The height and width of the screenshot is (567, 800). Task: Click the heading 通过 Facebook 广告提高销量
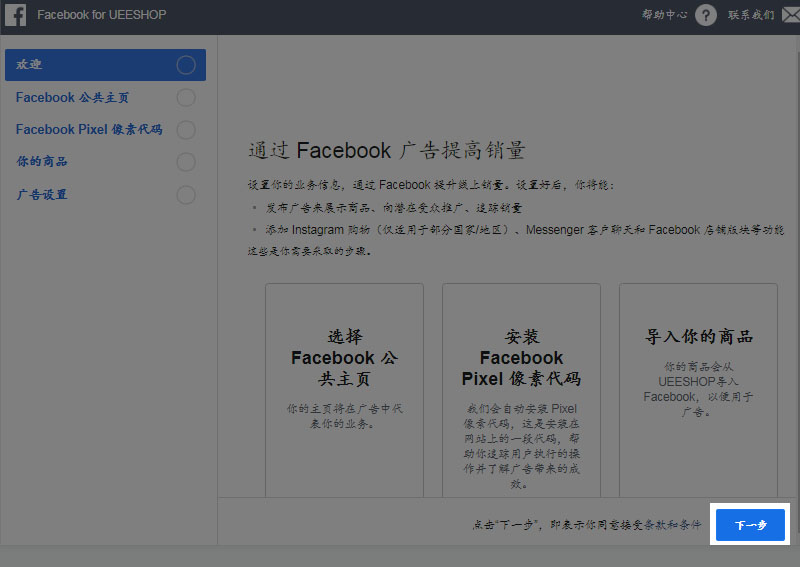387,151
